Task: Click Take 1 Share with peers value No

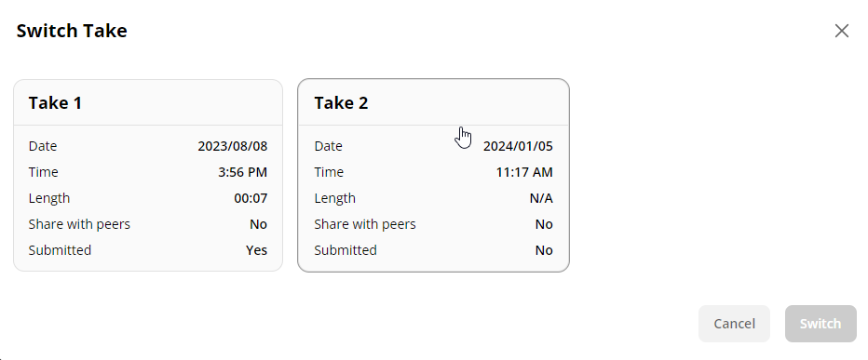Action: (x=258, y=224)
